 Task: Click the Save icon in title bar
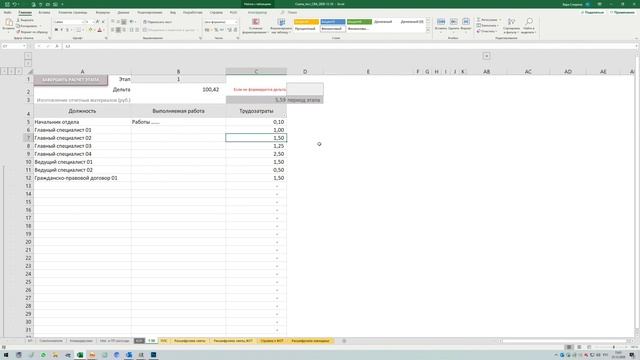pos(7,4)
